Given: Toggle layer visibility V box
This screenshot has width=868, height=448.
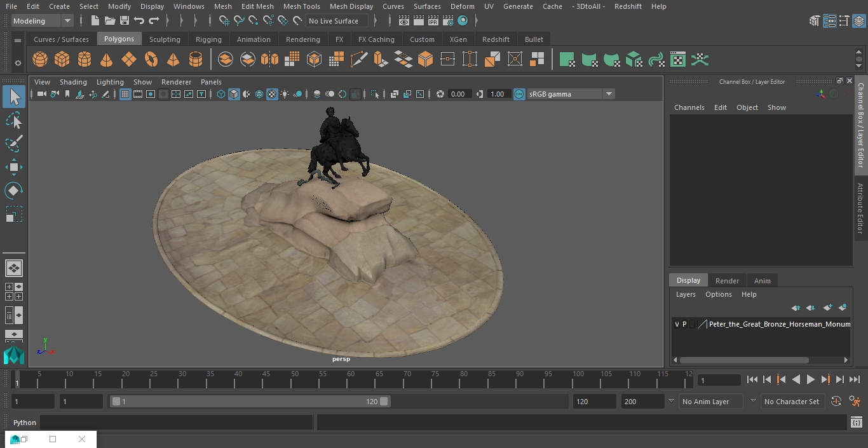Looking at the screenshot, I should pyautogui.click(x=677, y=324).
